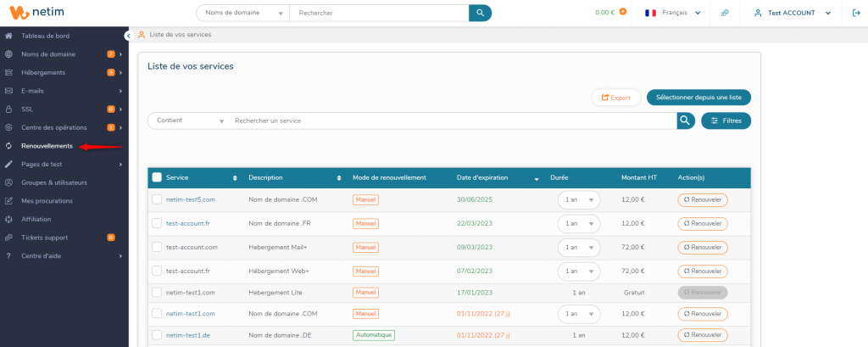Check the netim-test1.de row checkbox

(x=157, y=335)
